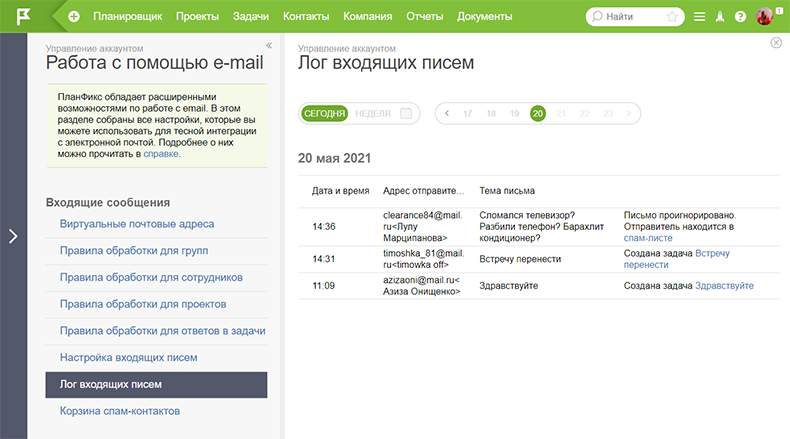Screen dimensions: 790x439
Task: Select day 20 in date strip
Action: 538,113
